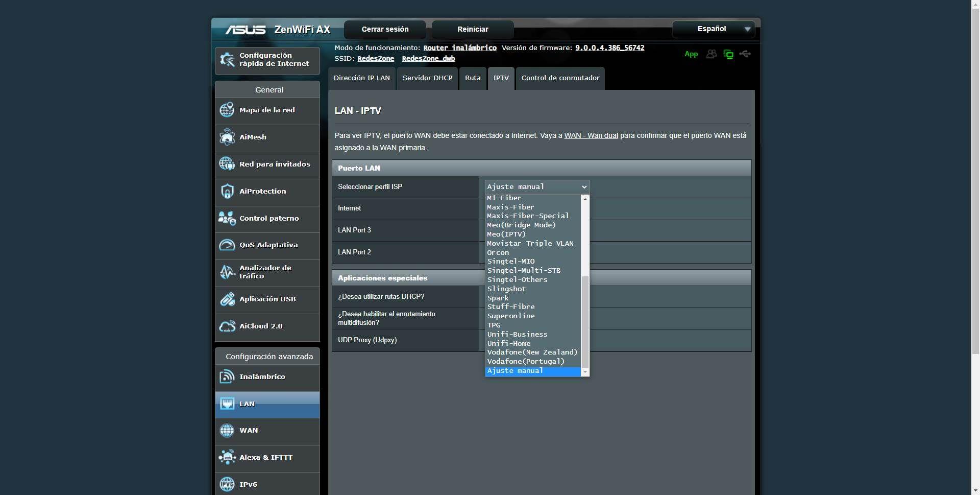980x495 pixels.
Task: Switch to the Ruta tab
Action: coord(473,78)
